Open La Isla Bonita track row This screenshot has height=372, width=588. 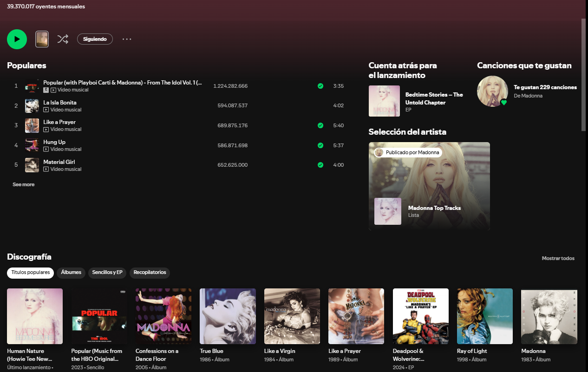pyautogui.click(x=60, y=103)
